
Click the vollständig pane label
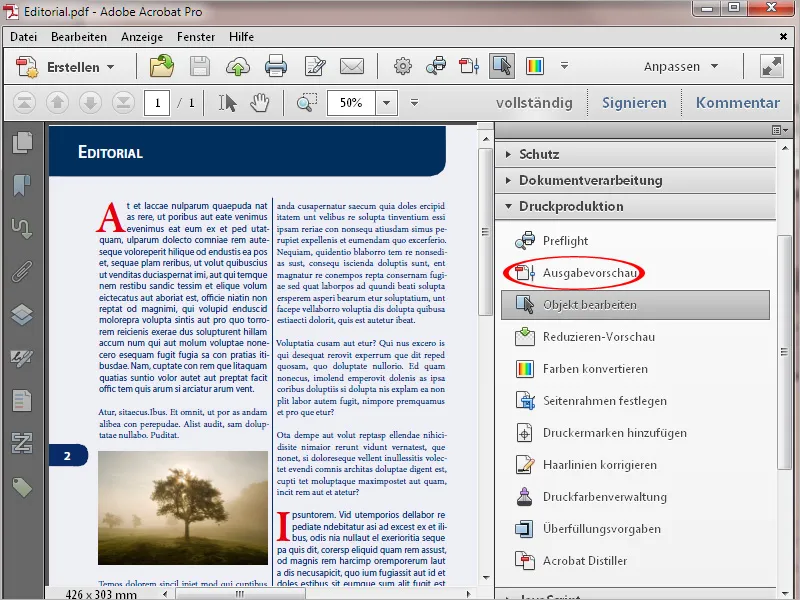534,103
